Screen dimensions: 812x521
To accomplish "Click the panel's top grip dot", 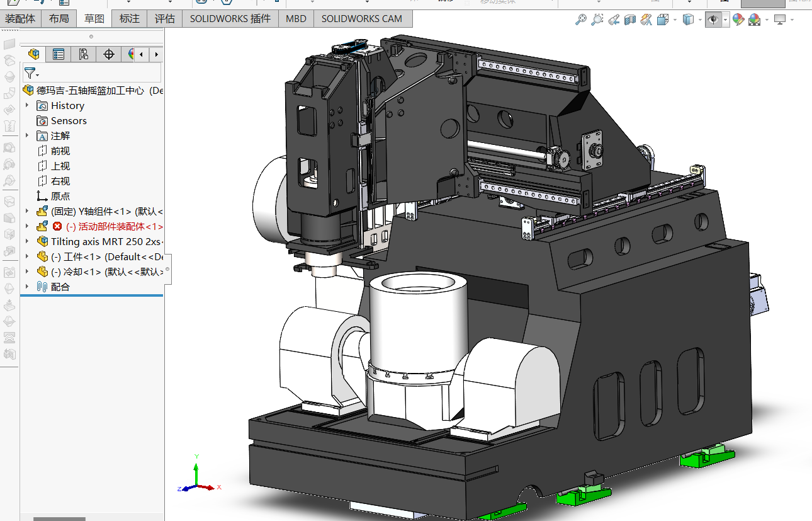I will click(91, 37).
